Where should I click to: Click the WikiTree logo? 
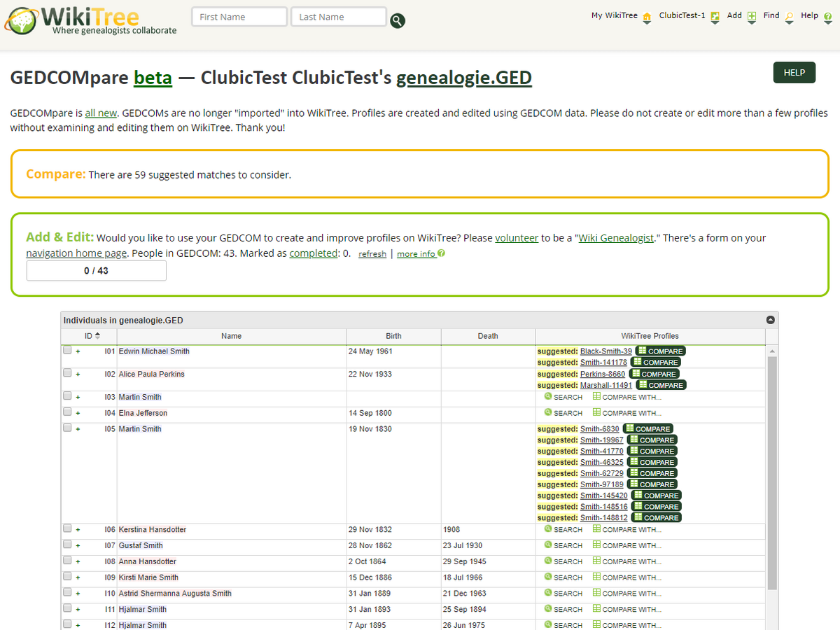[90, 20]
